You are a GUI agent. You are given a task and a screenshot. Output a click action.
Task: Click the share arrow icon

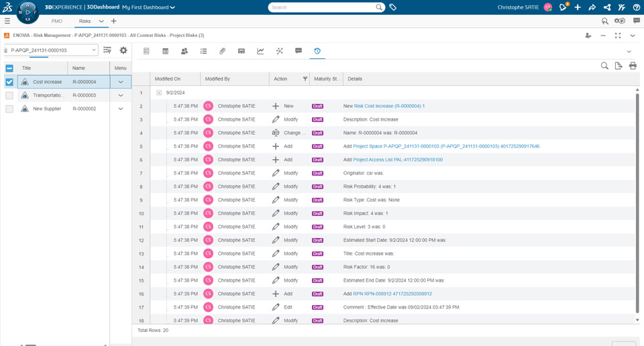point(592,7)
